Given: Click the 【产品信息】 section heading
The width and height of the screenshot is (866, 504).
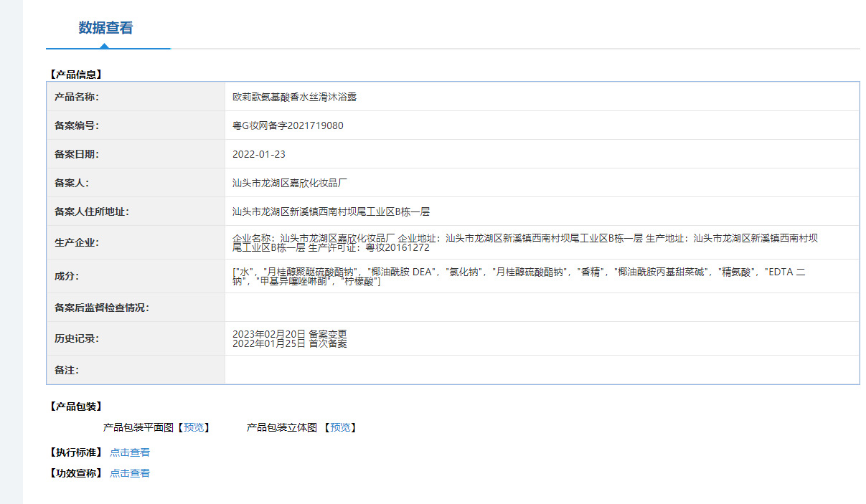Looking at the screenshot, I should point(75,74).
